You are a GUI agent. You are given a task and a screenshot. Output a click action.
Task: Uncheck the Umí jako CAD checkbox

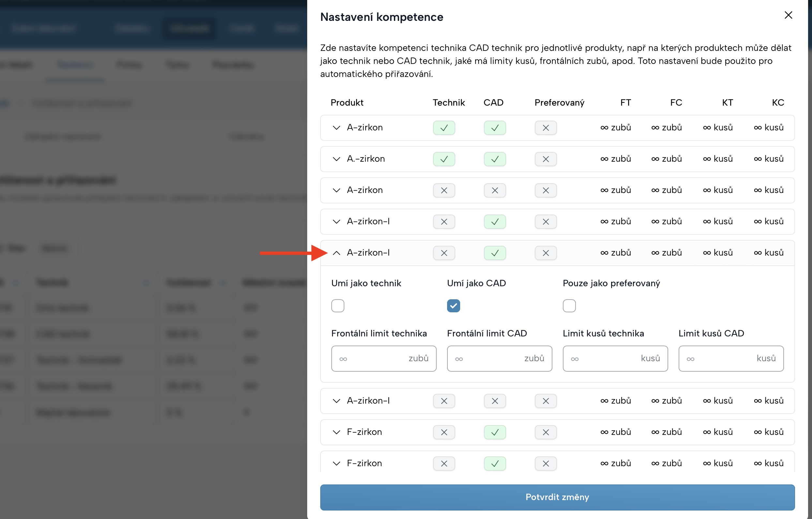pyautogui.click(x=453, y=306)
